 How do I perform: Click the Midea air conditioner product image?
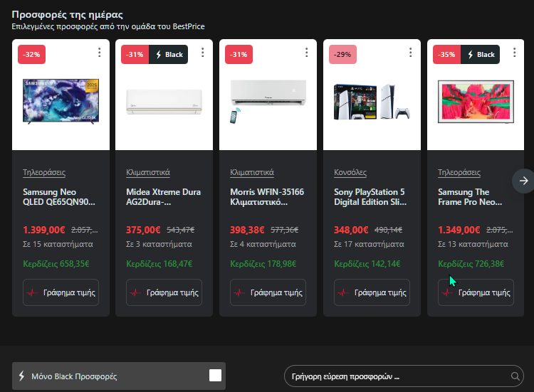coord(164,102)
